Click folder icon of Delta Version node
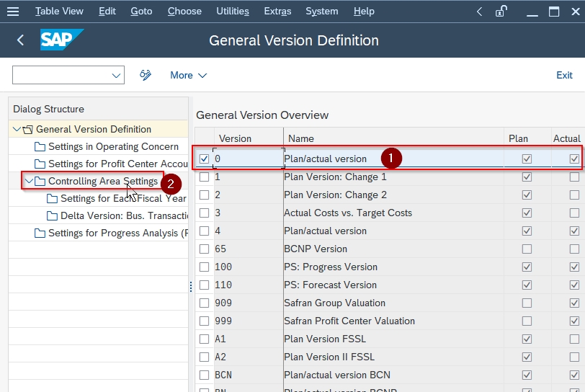 (x=52, y=215)
